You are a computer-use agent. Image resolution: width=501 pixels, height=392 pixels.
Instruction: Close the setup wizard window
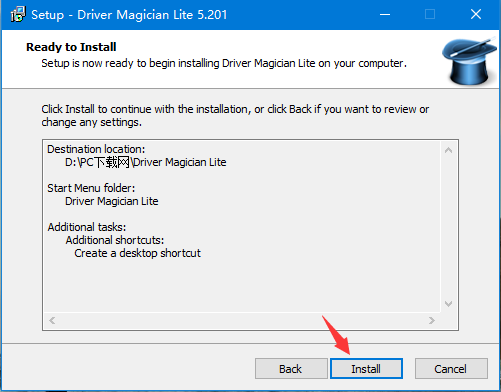click(476, 15)
